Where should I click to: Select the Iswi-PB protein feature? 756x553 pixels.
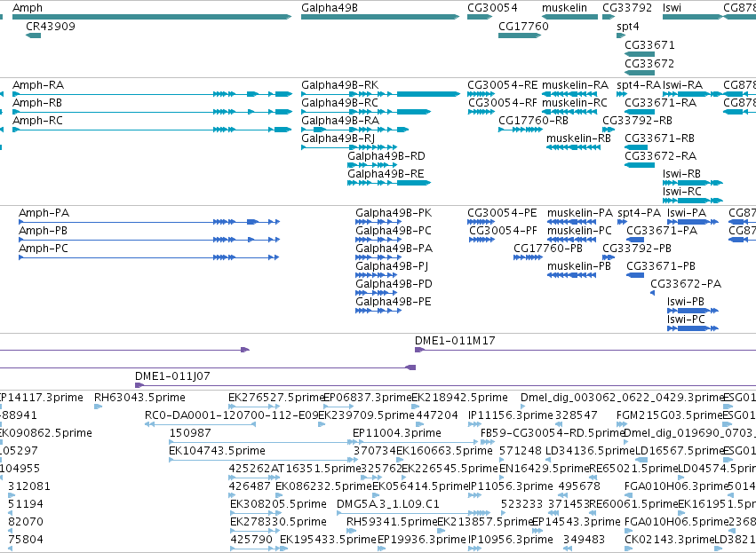693,312
